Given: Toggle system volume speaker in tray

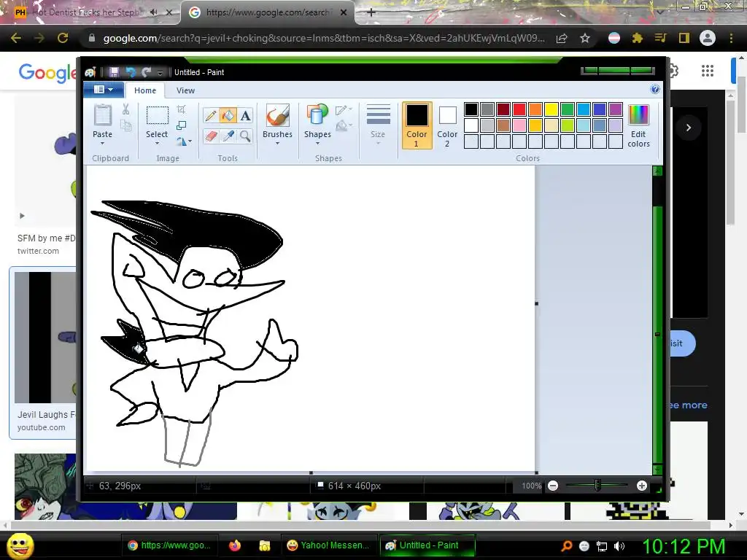Looking at the screenshot, I should point(619,546).
